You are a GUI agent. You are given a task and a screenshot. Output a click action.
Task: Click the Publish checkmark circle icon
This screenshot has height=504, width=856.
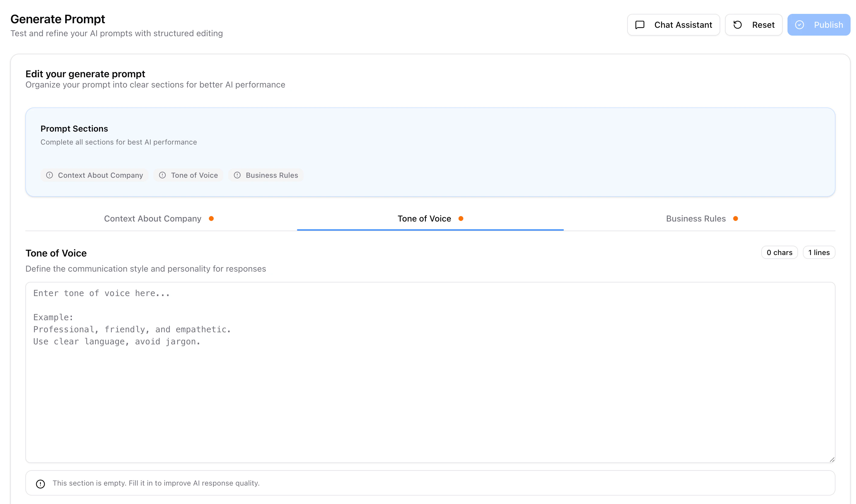point(800,25)
